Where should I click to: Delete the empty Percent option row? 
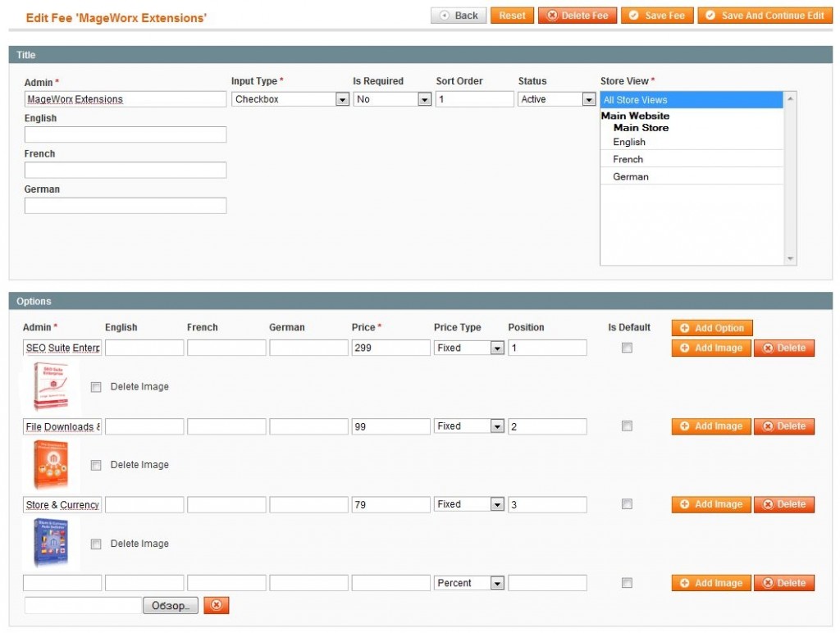[x=784, y=583]
